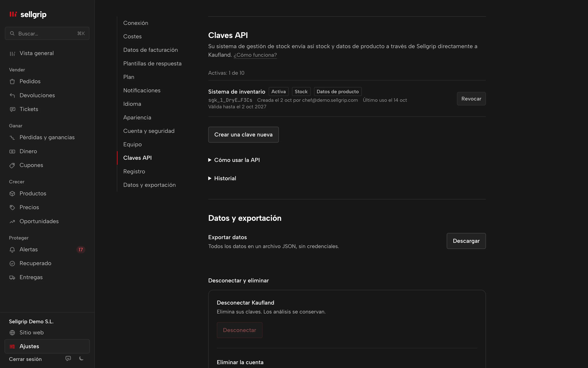Click the Desconectar Kaufland button

tap(240, 330)
